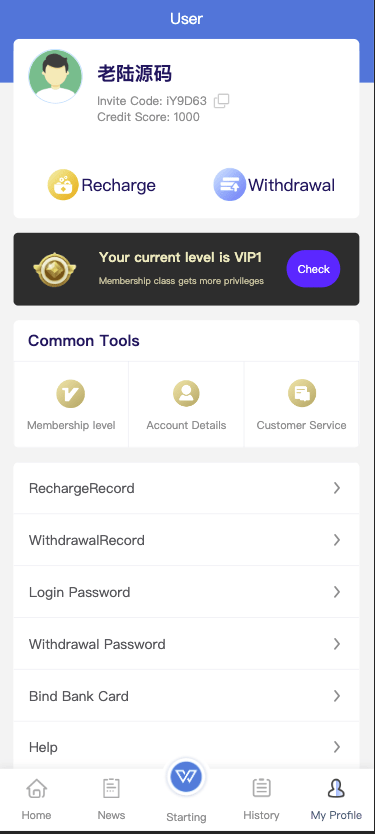Open the Withdrawal Password row
Image resolution: width=375 pixels, height=834 pixels.
186,644
